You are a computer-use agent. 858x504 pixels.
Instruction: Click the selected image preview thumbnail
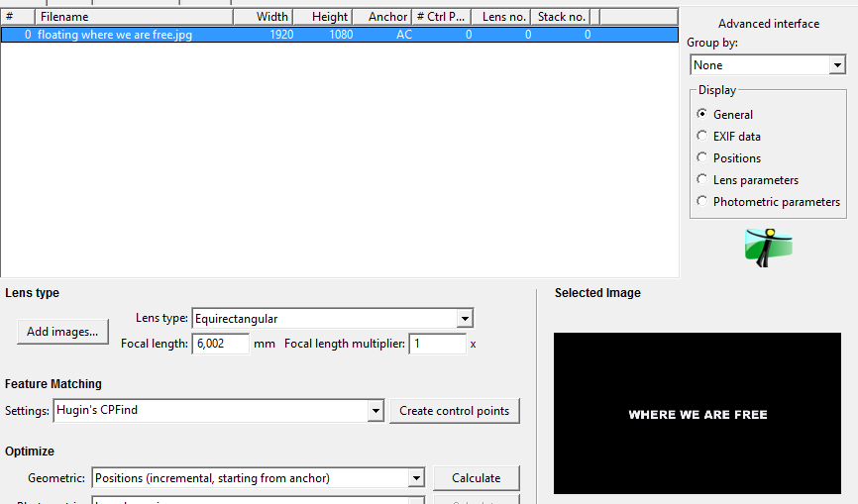coord(697,413)
